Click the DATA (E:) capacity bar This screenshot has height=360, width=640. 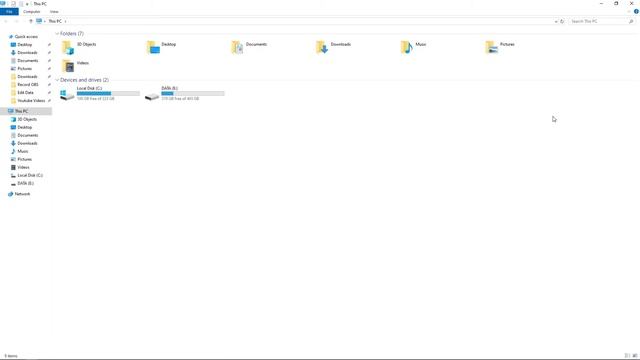coord(193,93)
